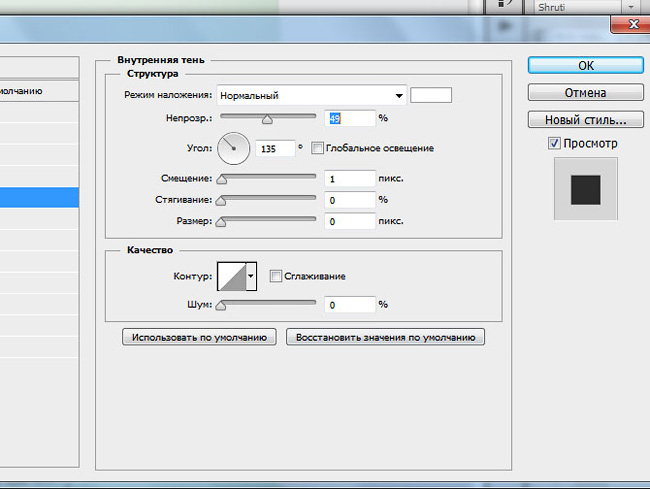
Task: Toggle the Просмотр checkbox
Action: [x=554, y=143]
